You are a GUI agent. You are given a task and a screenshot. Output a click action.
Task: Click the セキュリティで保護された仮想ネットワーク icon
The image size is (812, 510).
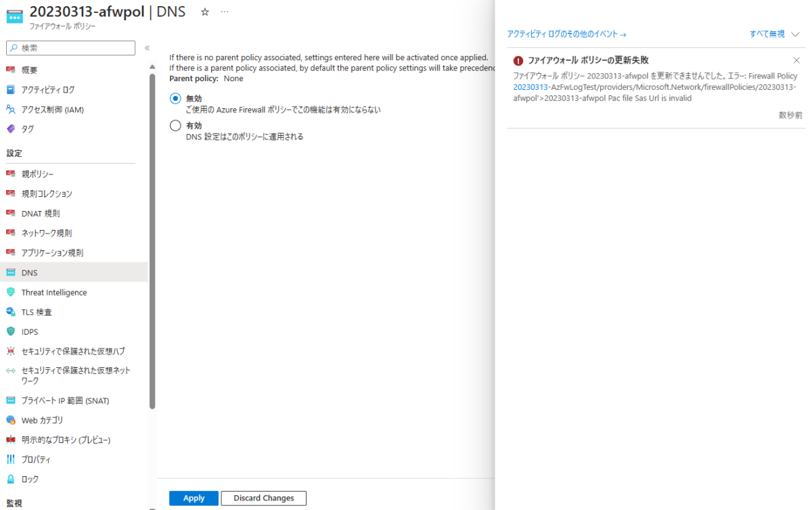point(10,371)
